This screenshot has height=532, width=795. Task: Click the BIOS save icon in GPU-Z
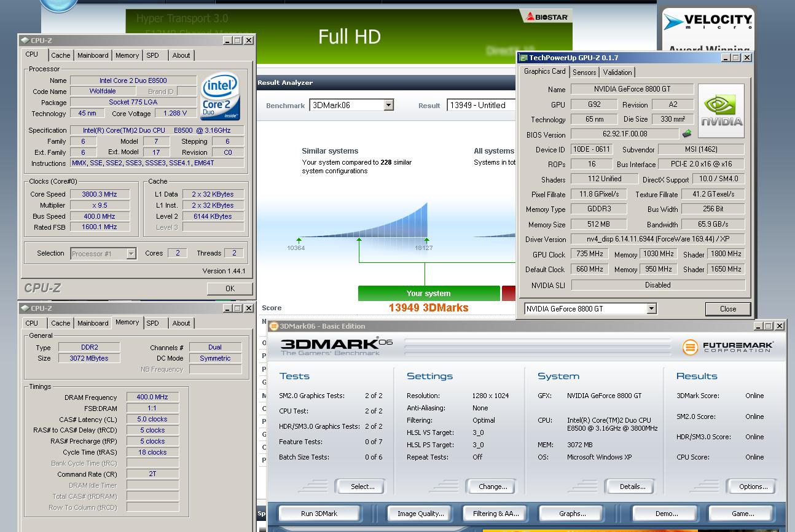pyautogui.click(x=687, y=134)
